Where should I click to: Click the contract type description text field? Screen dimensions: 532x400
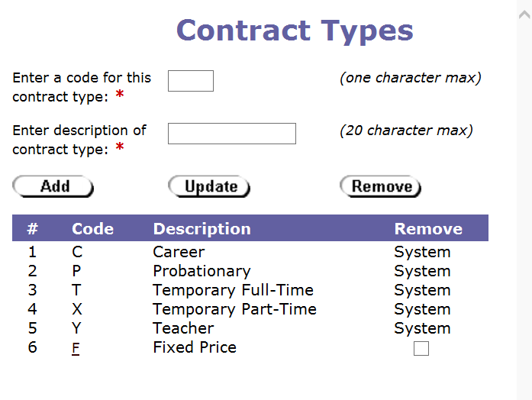pos(231,134)
